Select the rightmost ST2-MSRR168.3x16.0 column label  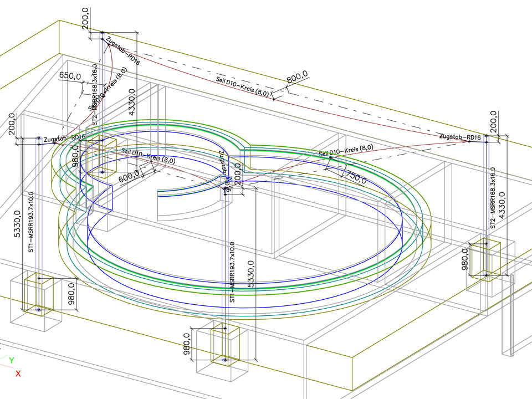click(492, 198)
